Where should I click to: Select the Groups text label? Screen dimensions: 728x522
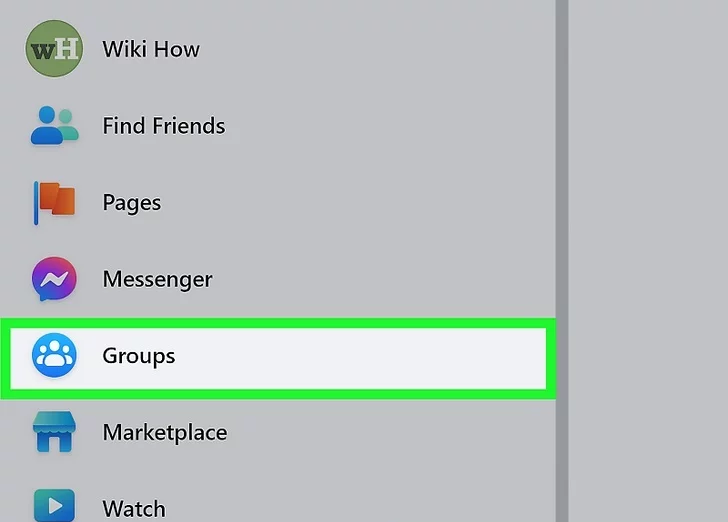138,356
